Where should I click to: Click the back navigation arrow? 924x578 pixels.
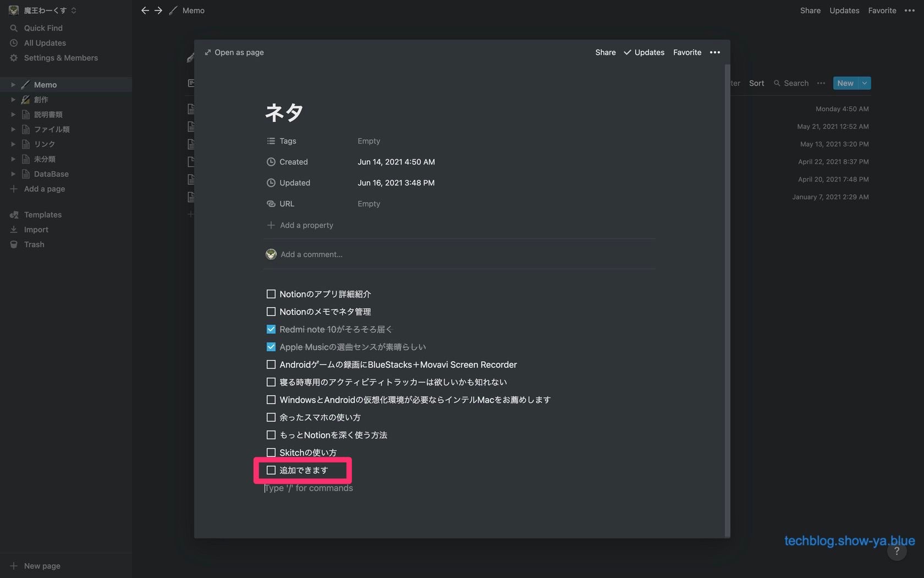[x=145, y=10]
